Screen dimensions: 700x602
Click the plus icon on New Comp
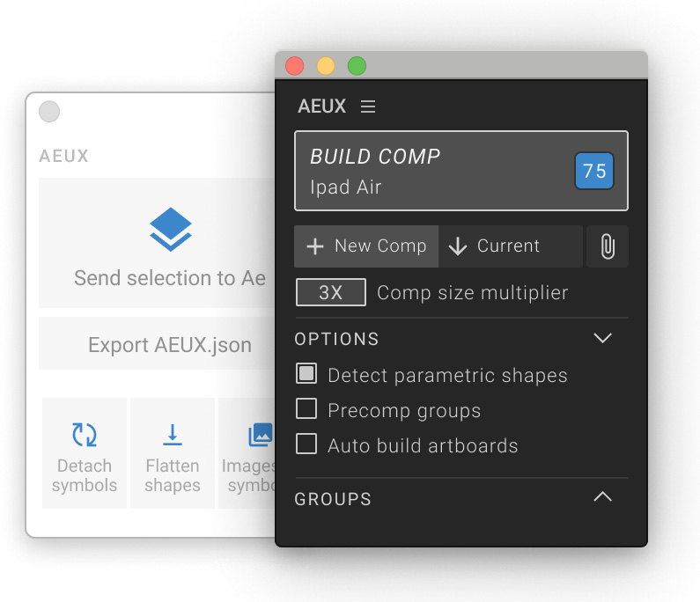click(x=315, y=246)
